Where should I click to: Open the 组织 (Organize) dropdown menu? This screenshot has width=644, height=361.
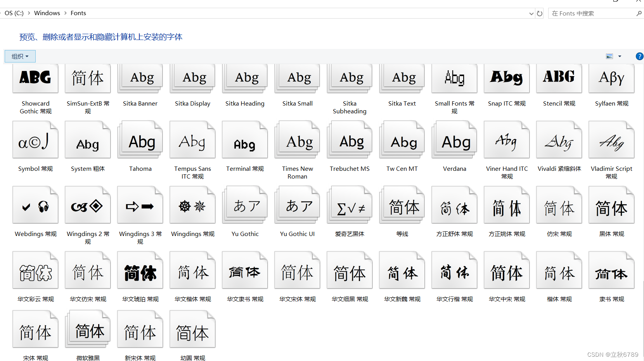(x=20, y=56)
